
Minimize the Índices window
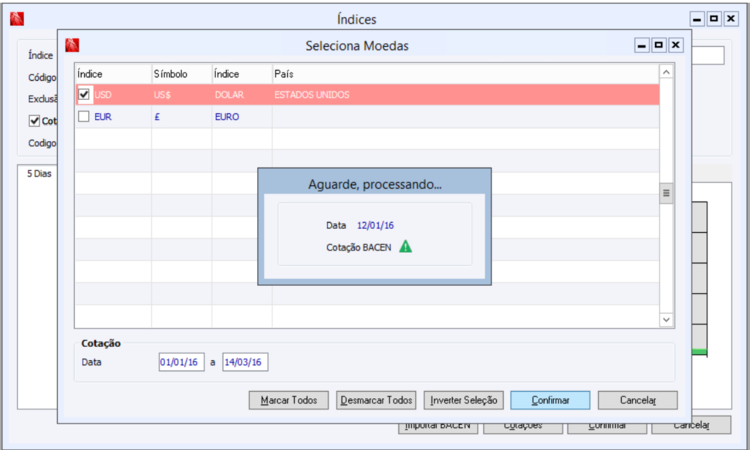(697, 19)
